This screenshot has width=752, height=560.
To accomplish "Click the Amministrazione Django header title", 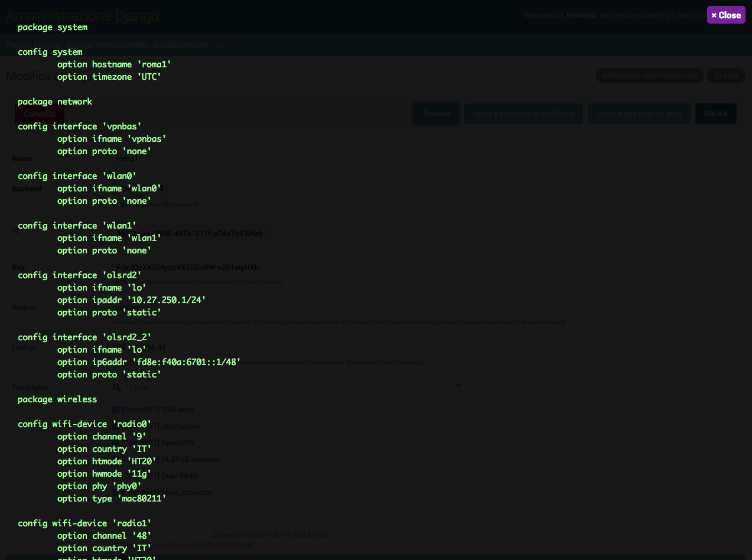I will [x=83, y=15].
